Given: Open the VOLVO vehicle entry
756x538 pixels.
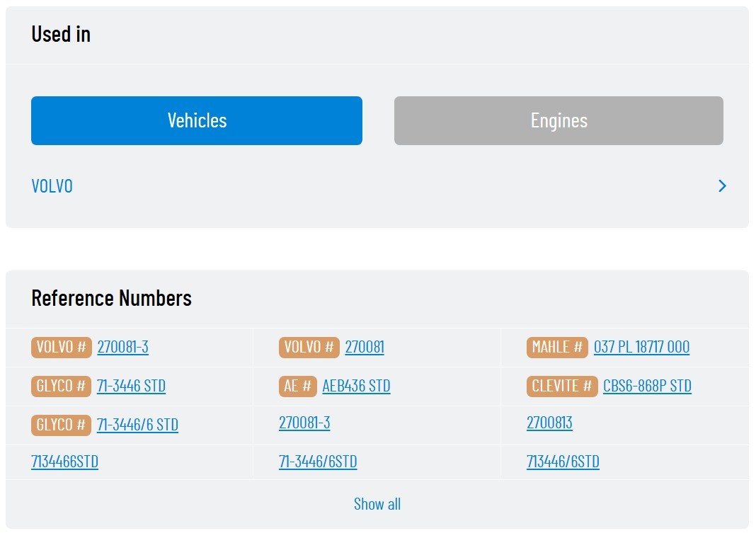Looking at the screenshot, I should coord(52,186).
